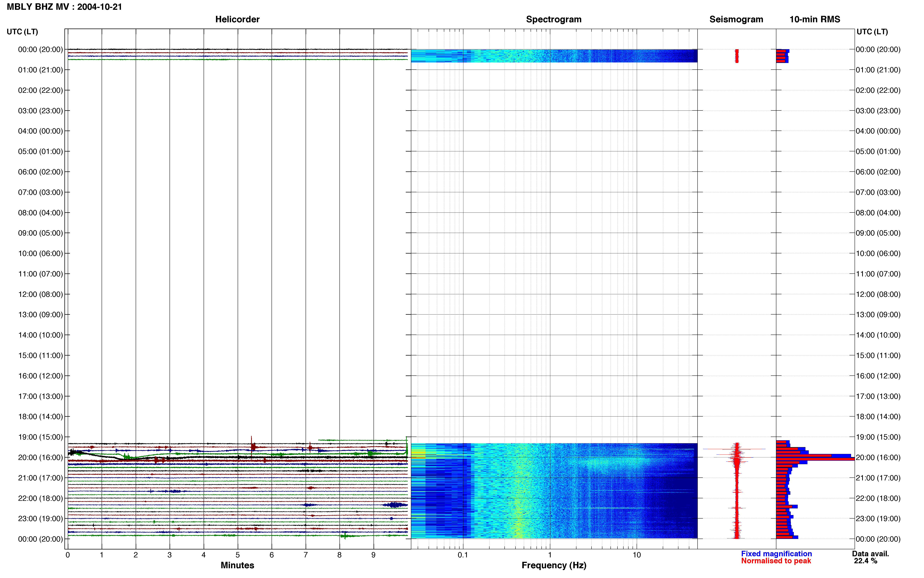
Task: Click the 'Data avail.' label
Action: (870, 554)
